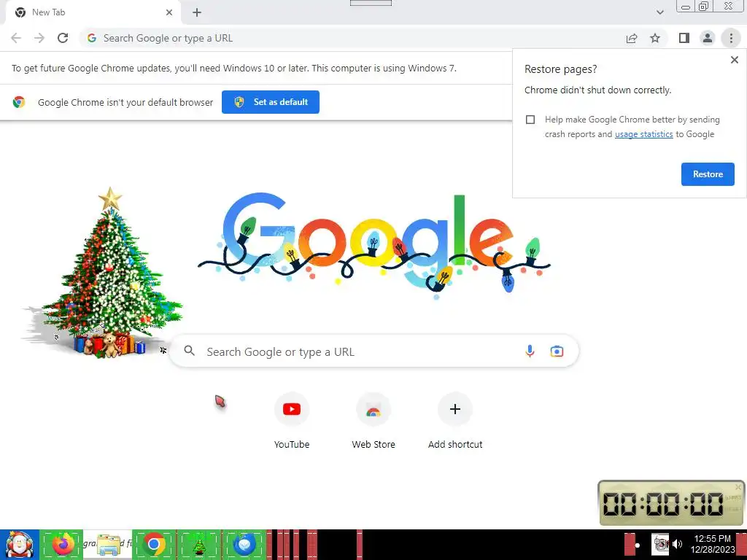Share this page icon in address bar
The image size is (747, 560).
[632, 38]
